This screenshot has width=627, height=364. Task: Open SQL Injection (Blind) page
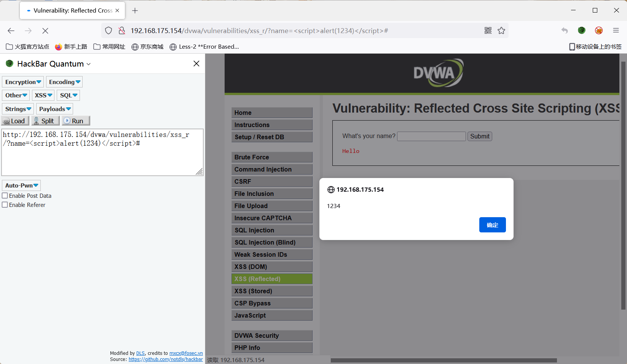tap(272, 242)
